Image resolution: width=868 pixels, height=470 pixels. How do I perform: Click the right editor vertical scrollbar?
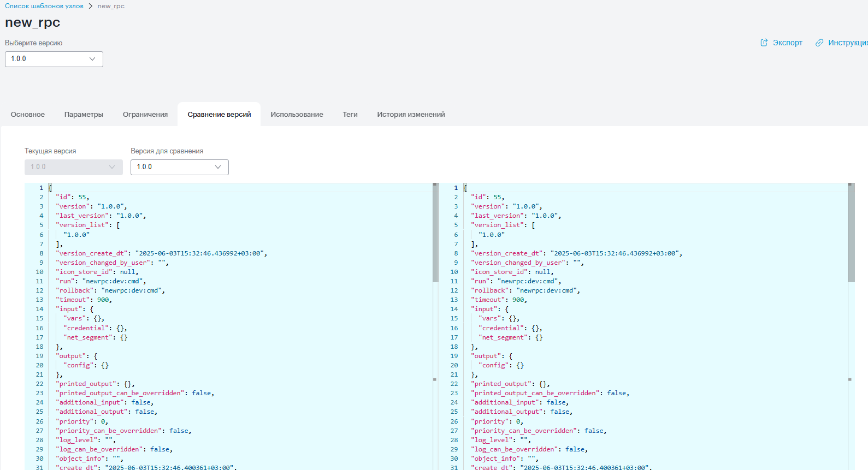[851, 233]
